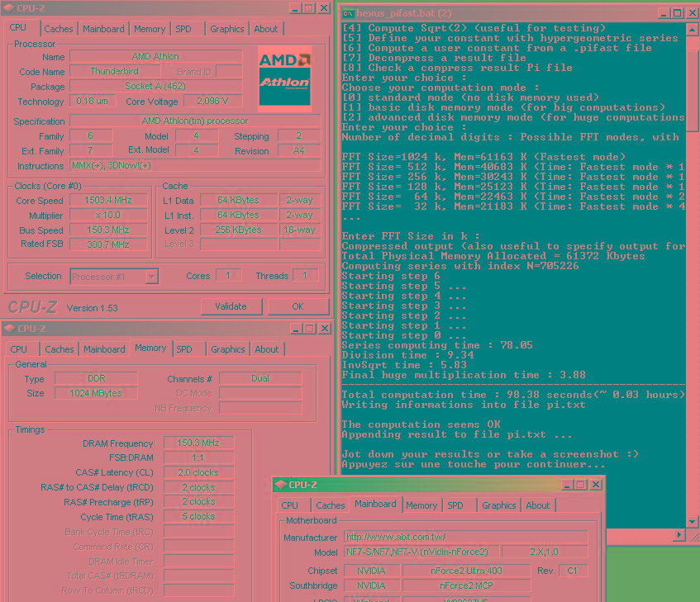The width and height of the screenshot is (700, 602).
Task: Click the abit.com.tw manufacturer field
Action: point(465,538)
